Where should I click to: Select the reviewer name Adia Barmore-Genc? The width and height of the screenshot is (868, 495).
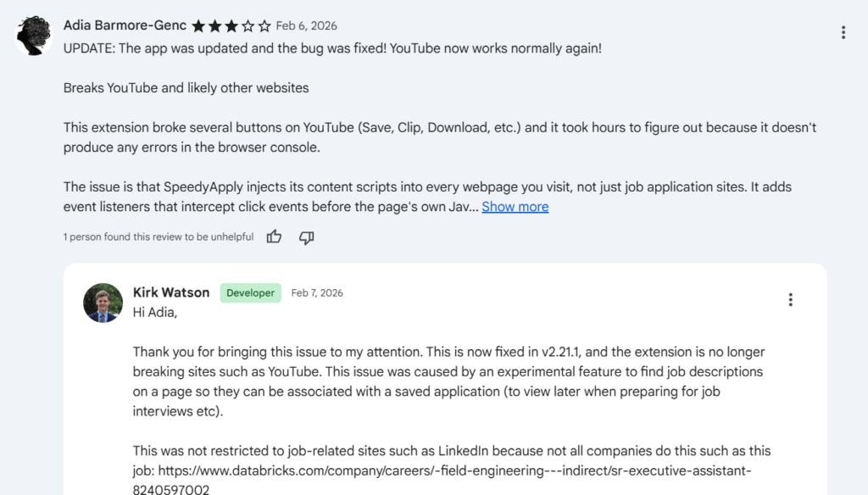coord(124,25)
